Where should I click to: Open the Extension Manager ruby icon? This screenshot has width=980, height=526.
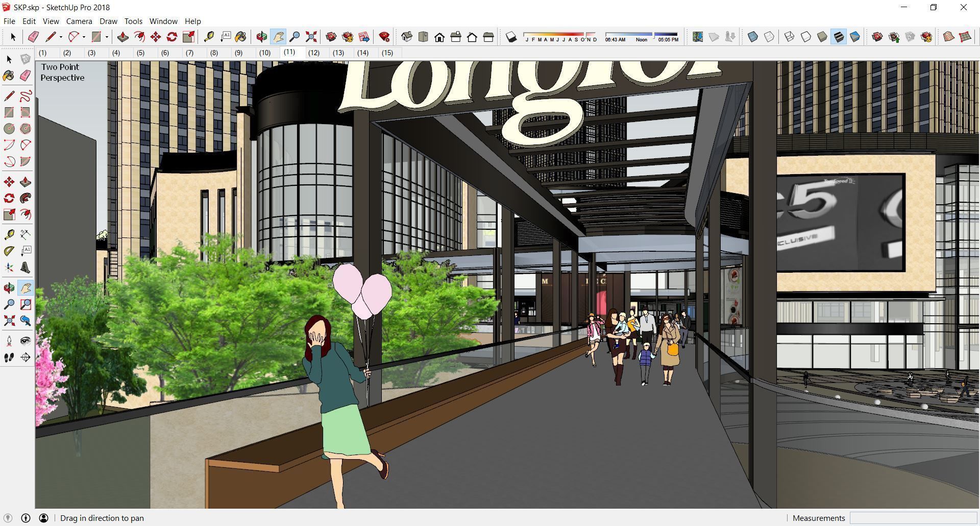pos(384,37)
